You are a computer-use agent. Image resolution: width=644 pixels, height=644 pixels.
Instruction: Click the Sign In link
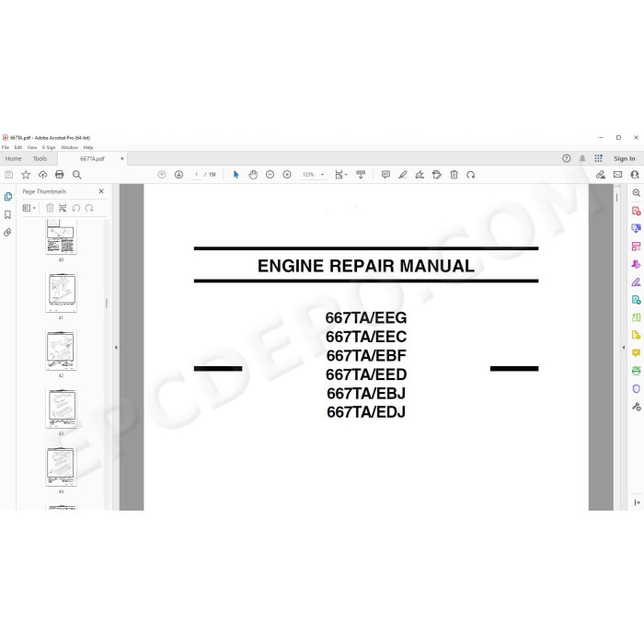coord(625,158)
